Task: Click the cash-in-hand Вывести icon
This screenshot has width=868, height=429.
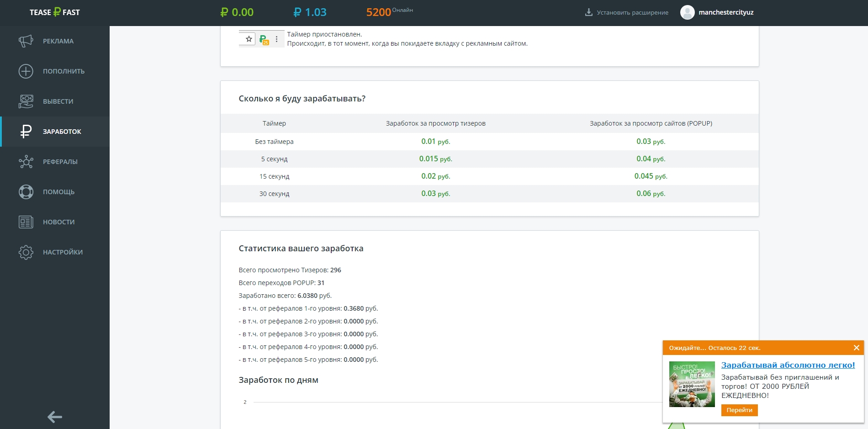Action: [x=26, y=101]
